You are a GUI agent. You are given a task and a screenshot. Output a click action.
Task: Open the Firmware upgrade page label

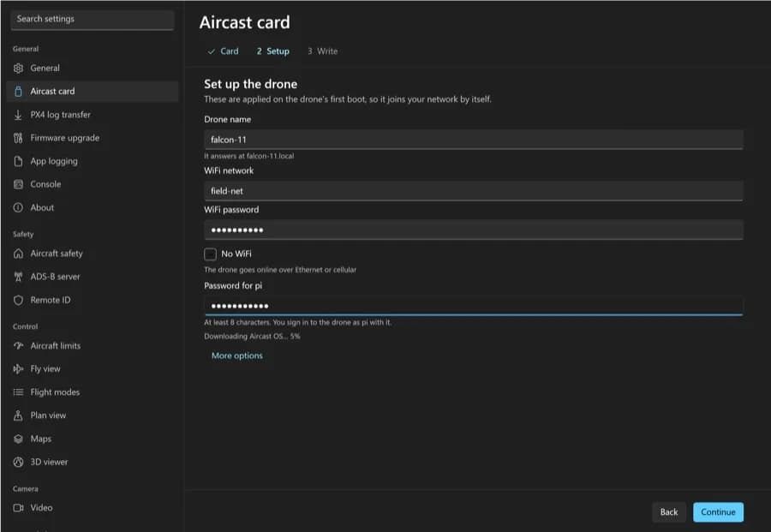(65, 138)
